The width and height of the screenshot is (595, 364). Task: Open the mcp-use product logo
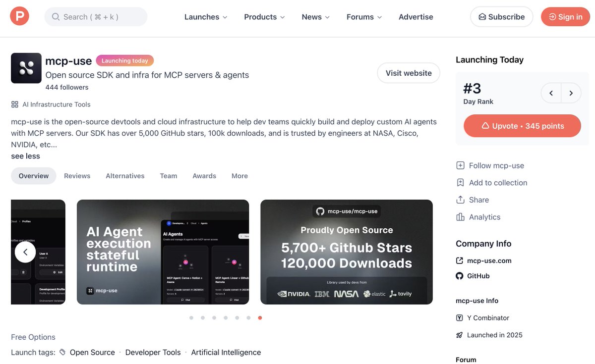point(26,68)
